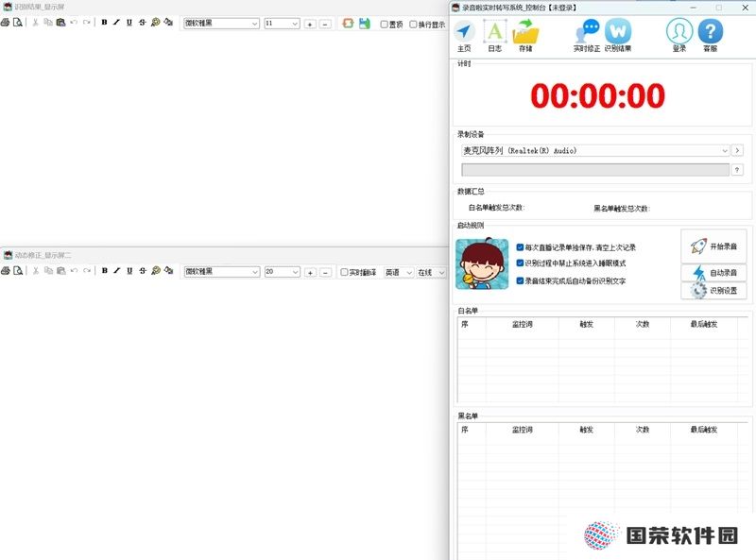The height and width of the screenshot is (560, 756).
Task: Open print preview in lower correction toolbar
Action: coord(18,271)
